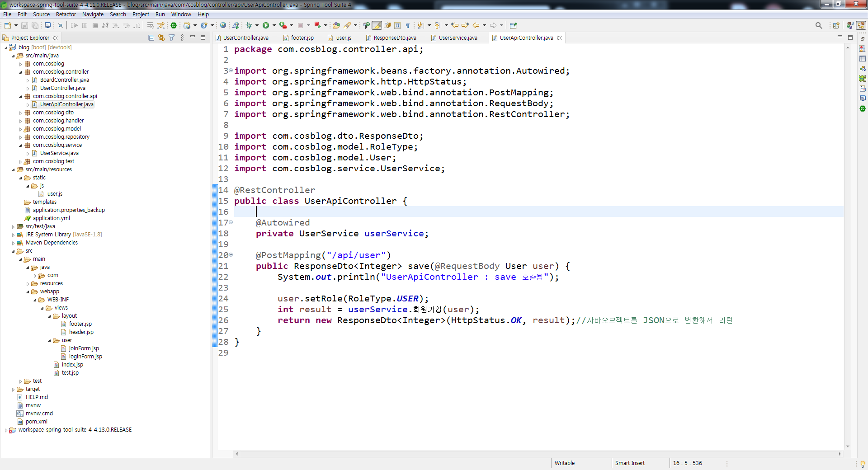
Task: Collapse the src/main/resources folder
Action: pos(13,170)
